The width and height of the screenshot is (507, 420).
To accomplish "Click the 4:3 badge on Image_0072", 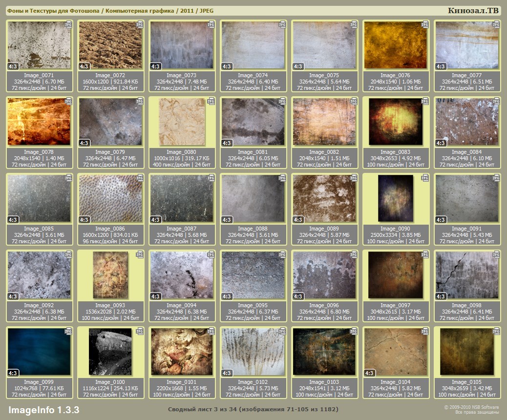I will click(x=84, y=66).
